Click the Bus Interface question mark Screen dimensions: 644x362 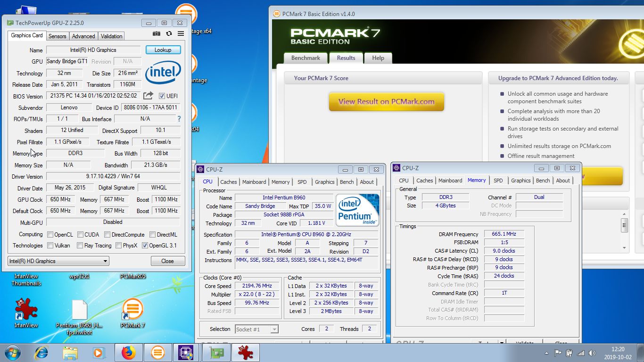click(x=179, y=119)
